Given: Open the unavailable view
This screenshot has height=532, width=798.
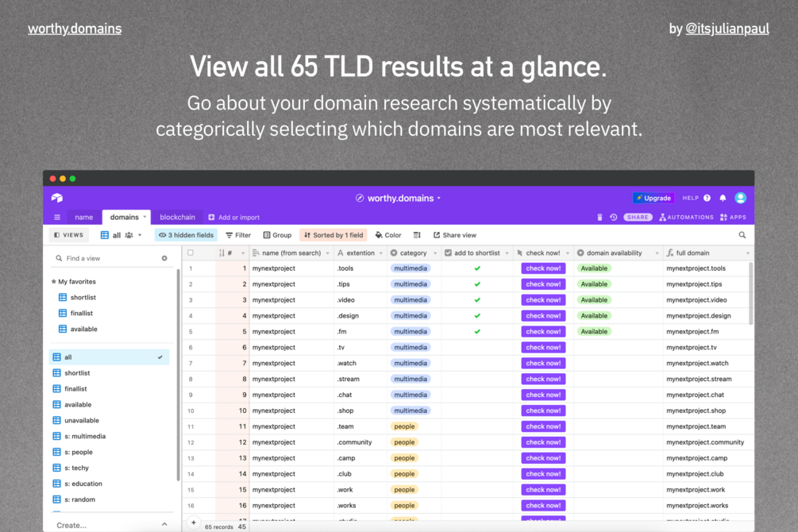Looking at the screenshot, I should coord(82,421).
